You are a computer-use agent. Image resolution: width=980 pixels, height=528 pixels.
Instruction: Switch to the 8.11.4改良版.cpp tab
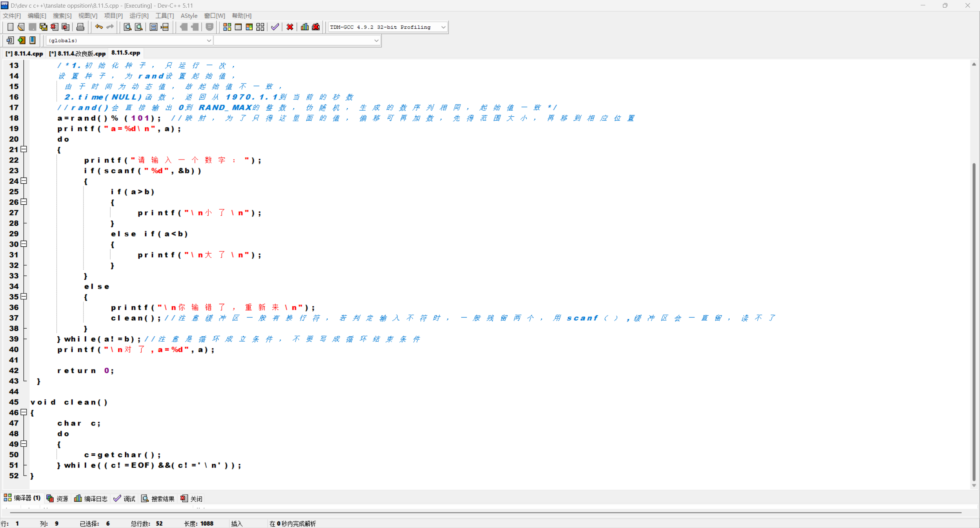click(77, 54)
